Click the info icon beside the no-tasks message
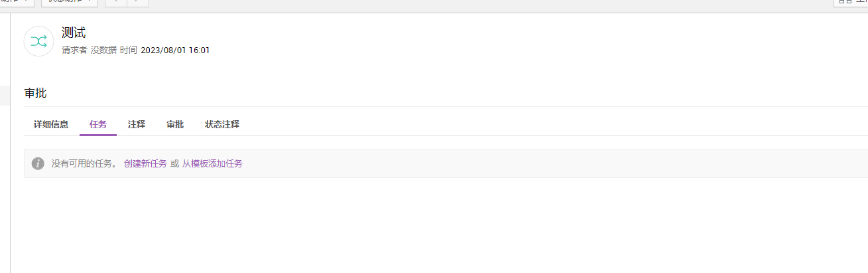This screenshot has width=868, height=273. [38, 163]
